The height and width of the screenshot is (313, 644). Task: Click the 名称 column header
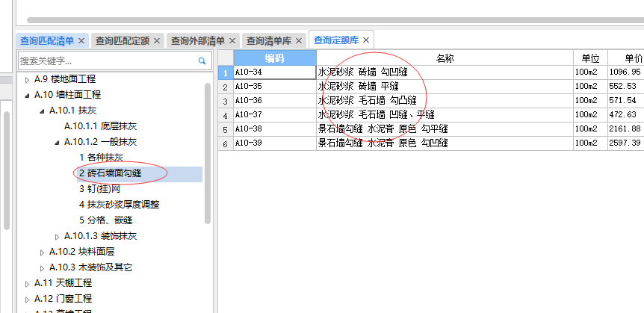click(x=445, y=58)
